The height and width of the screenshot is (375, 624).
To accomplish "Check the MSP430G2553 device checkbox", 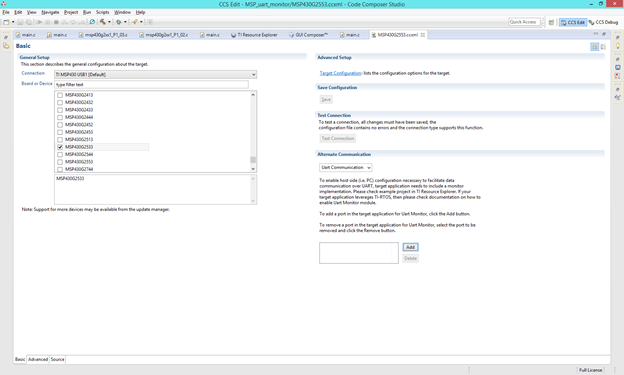I will point(60,162).
